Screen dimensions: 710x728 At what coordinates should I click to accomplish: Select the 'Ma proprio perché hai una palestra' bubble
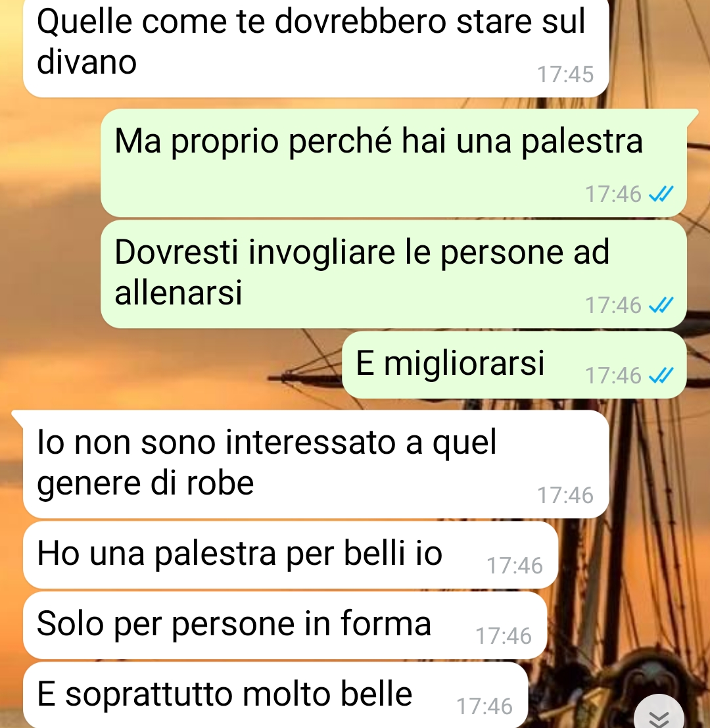pos(394,162)
